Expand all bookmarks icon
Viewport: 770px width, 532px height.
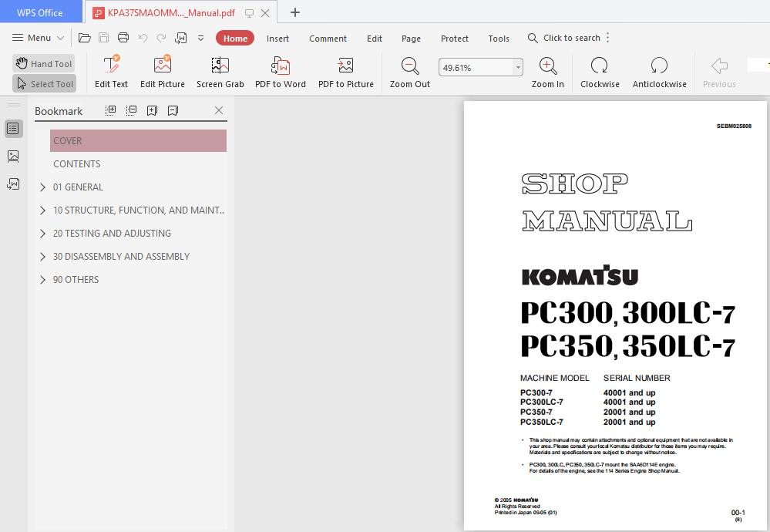pyautogui.click(x=111, y=110)
